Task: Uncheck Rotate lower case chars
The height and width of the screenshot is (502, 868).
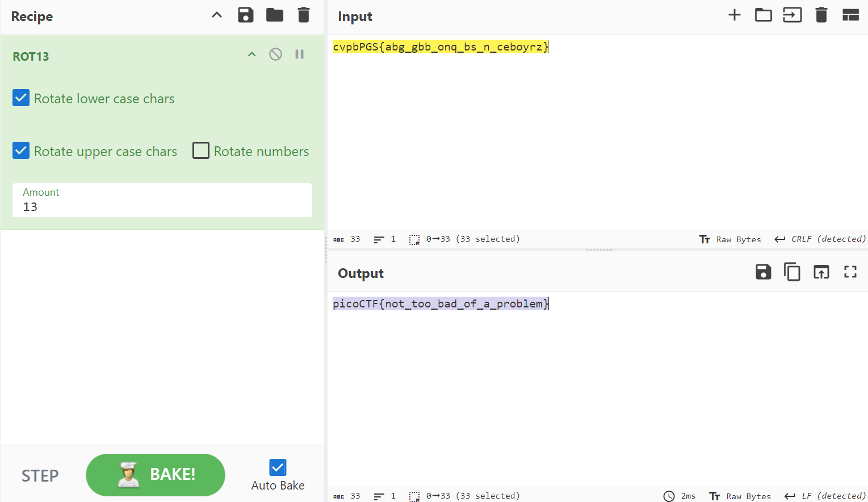Action: (x=21, y=98)
